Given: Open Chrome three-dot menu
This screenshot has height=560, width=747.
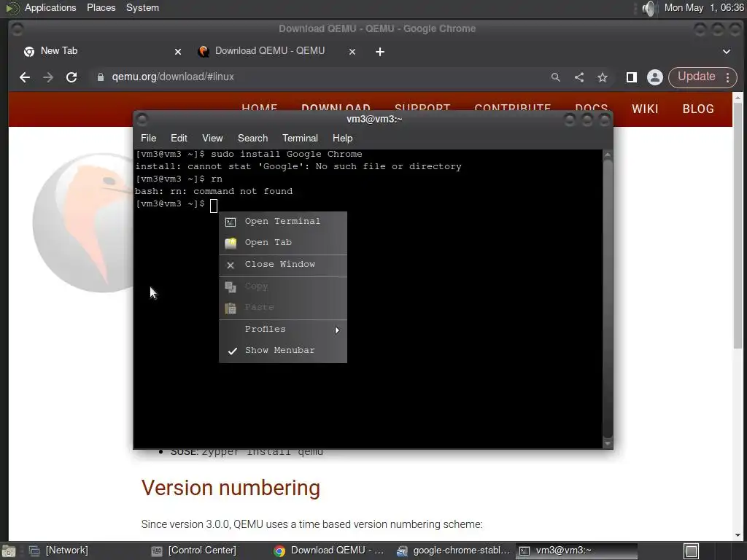Looking at the screenshot, I should click(x=728, y=77).
